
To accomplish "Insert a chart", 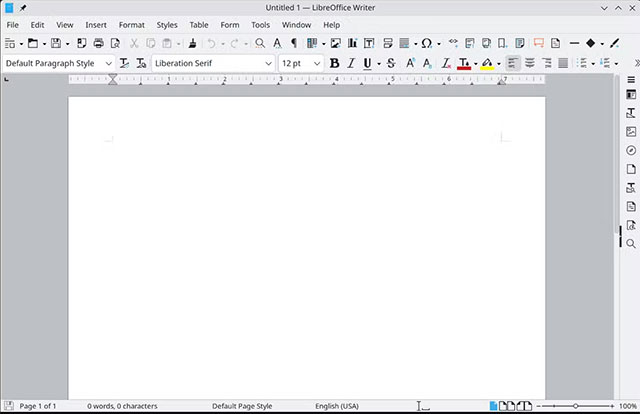I will [x=352, y=43].
